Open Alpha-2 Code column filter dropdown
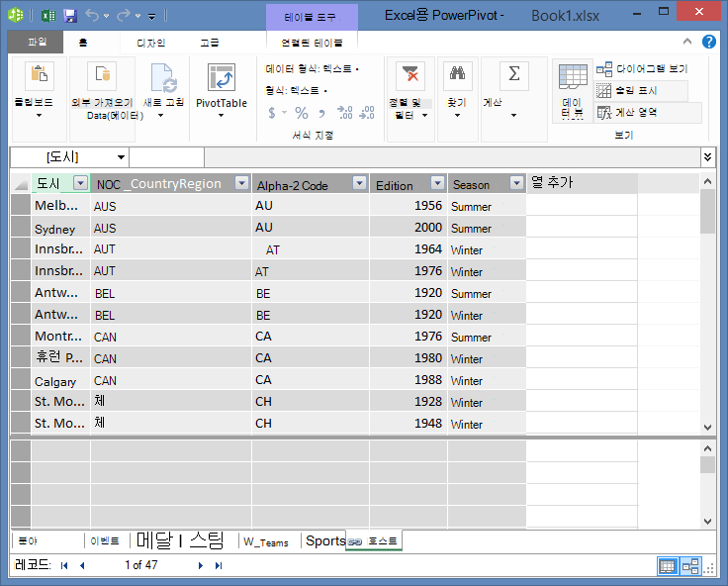Viewport: 728px width, 586px height. [x=359, y=183]
